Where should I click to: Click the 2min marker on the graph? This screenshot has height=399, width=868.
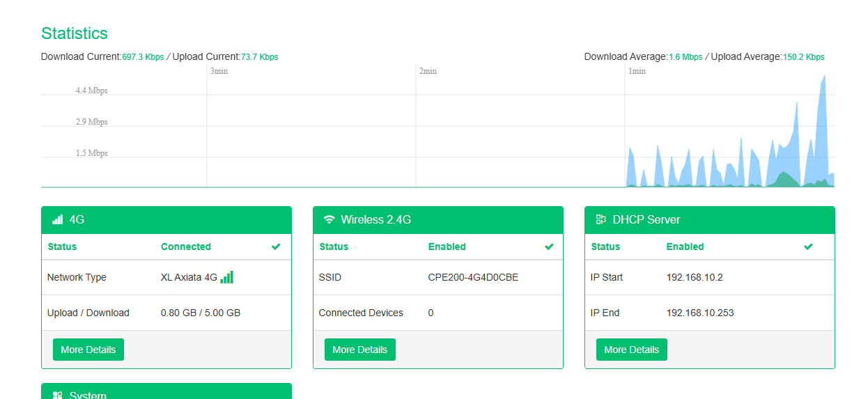pos(428,71)
